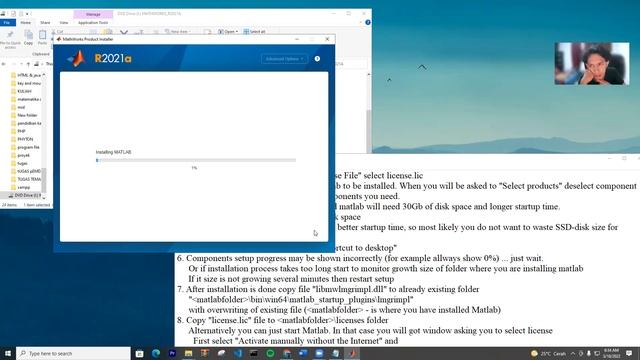Switch to Share ribbon tab in File Explorer
Screen dimensions: 640x360
pyautogui.click(x=45, y=22)
